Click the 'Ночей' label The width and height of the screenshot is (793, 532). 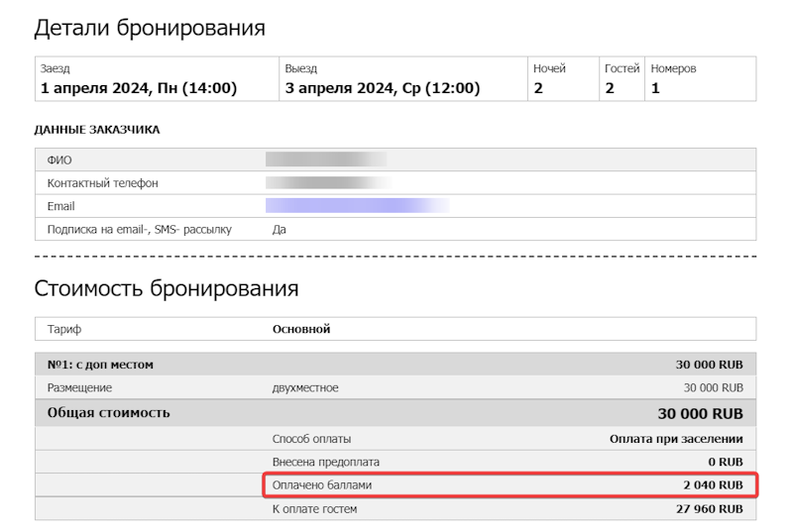pos(549,68)
